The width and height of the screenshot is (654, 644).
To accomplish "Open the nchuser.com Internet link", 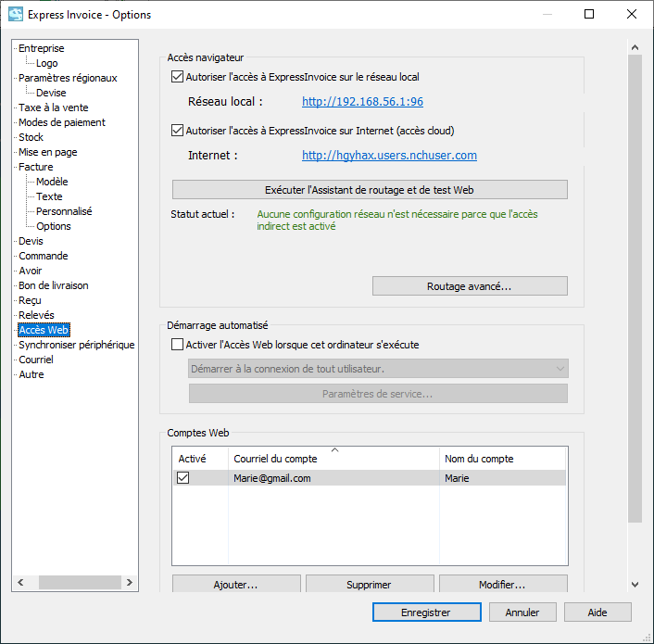I will (x=389, y=156).
